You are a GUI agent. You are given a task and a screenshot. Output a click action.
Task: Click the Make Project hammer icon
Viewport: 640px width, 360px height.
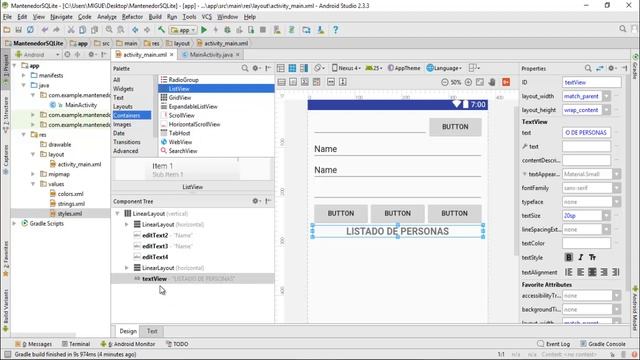[162, 30]
